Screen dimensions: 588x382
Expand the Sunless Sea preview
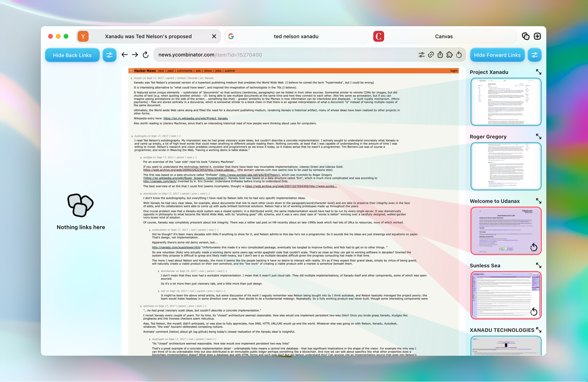[x=538, y=265]
